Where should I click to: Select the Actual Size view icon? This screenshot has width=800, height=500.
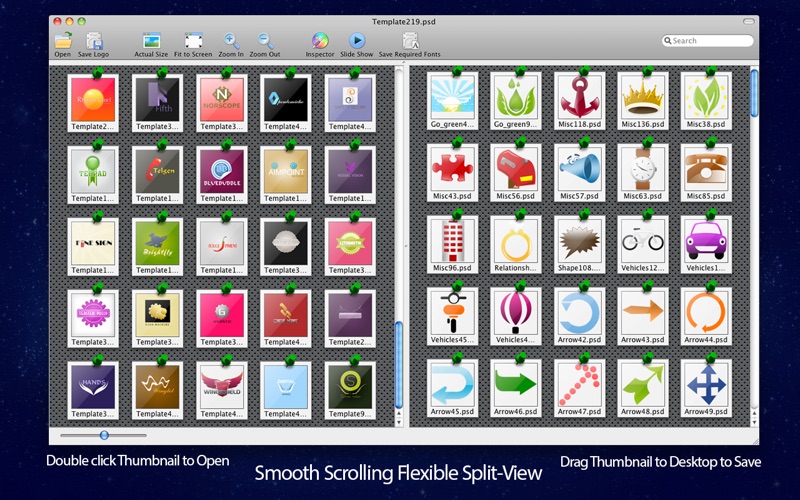click(151, 41)
